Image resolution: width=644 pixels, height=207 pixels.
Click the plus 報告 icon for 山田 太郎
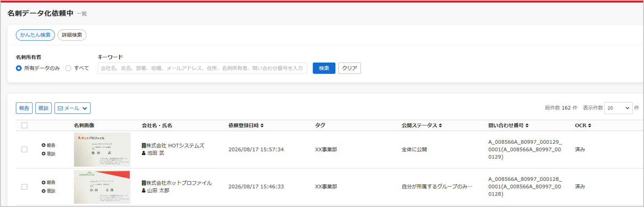click(x=44, y=183)
